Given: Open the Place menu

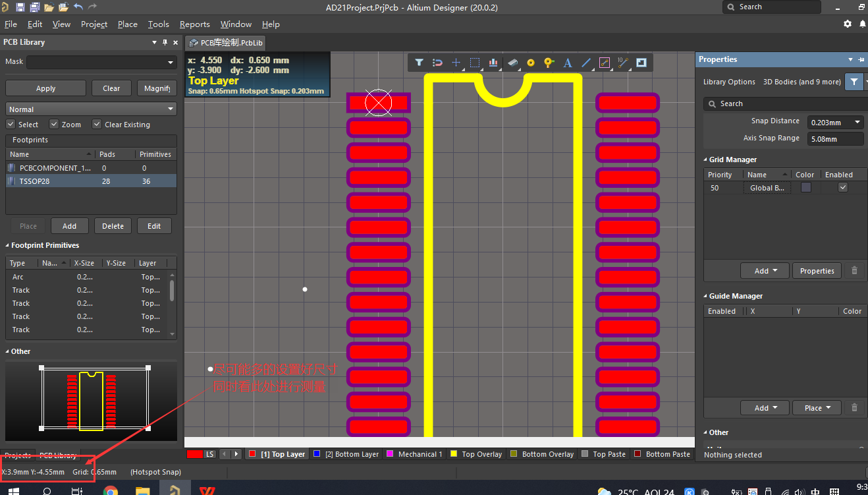Looking at the screenshot, I should coord(128,24).
